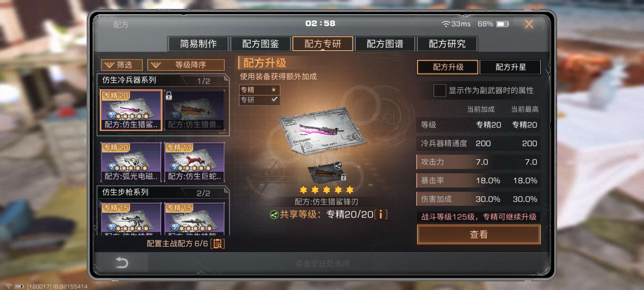The height and width of the screenshot is (290, 644).
Task: Open the 简易制作 tab
Action: pos(198,44)
